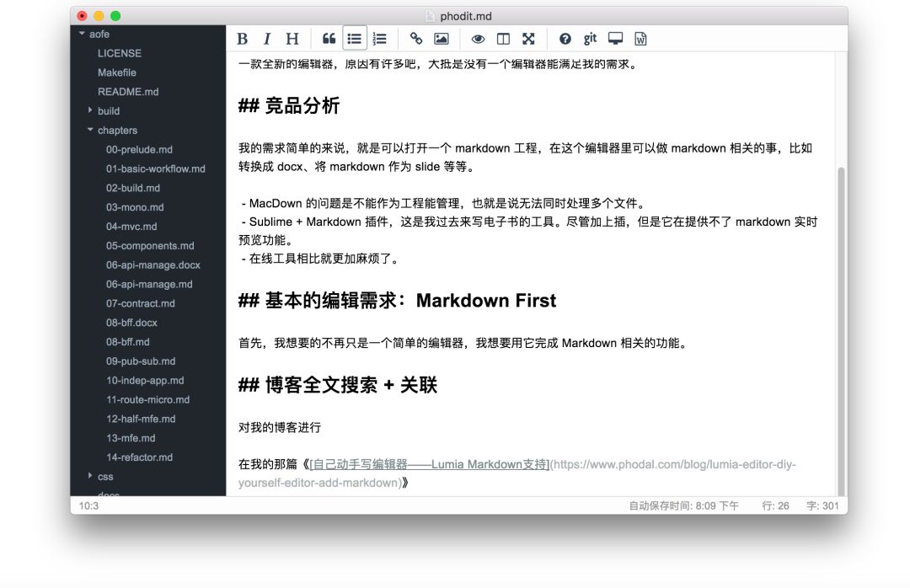Click the '对我的博客进行' line
The width and height of the screenshot is (910, 588).
(279, 428)
